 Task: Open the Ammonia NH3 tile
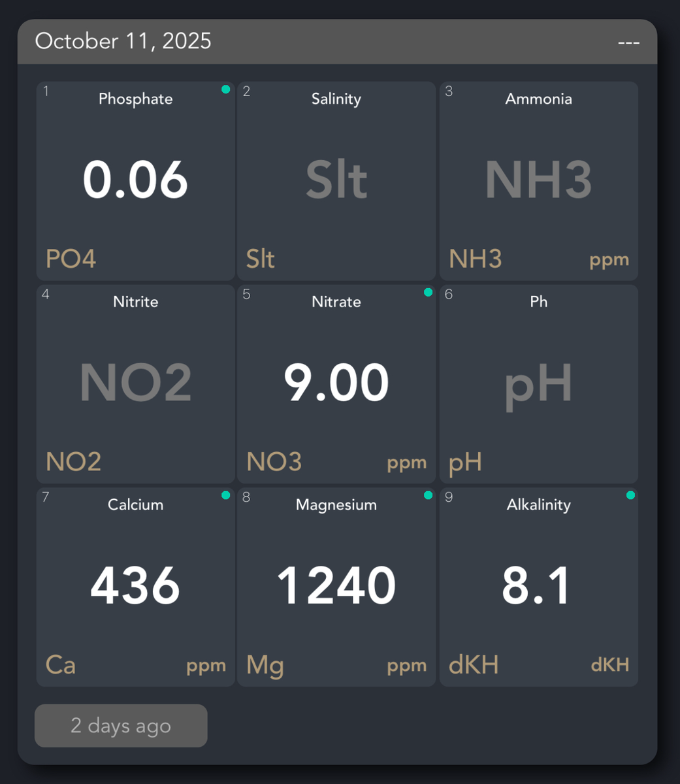coord(538,181)
